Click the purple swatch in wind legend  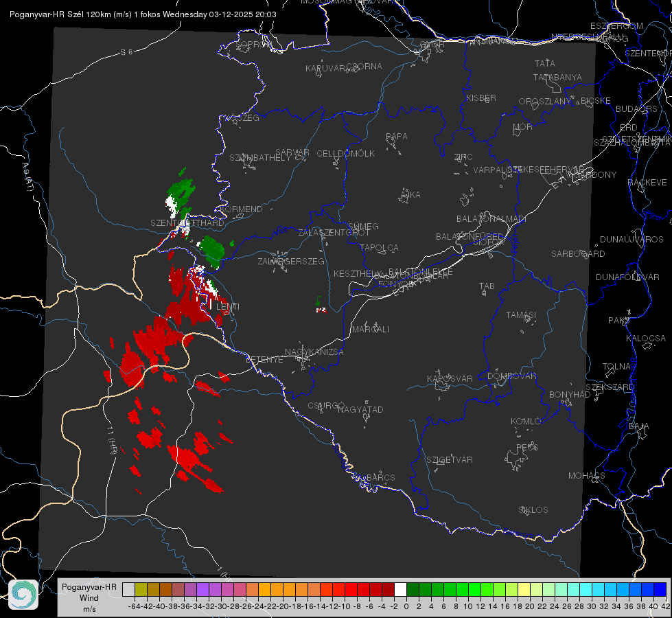202,590
